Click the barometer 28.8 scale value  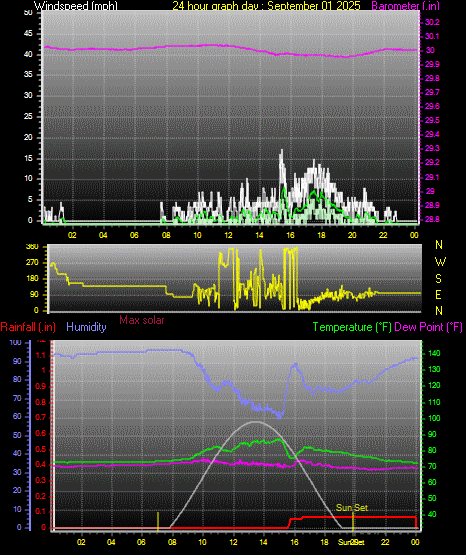coord(432,219)
